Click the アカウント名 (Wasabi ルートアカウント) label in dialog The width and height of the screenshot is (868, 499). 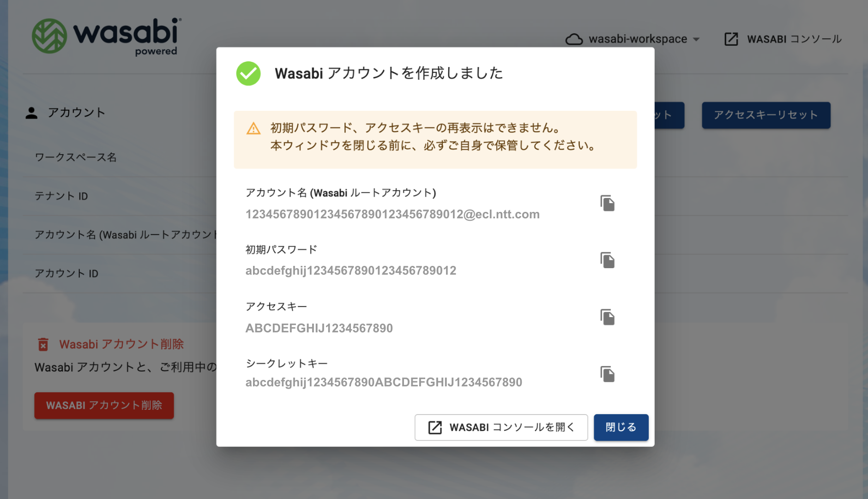point(341,193)
